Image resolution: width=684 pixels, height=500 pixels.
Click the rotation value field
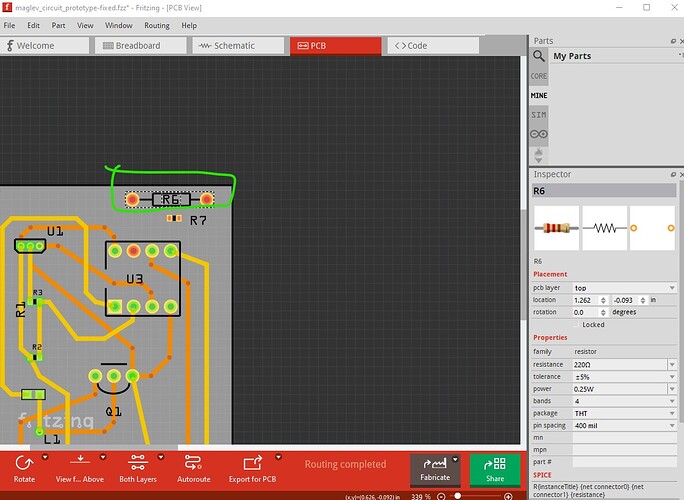[586, 312]
